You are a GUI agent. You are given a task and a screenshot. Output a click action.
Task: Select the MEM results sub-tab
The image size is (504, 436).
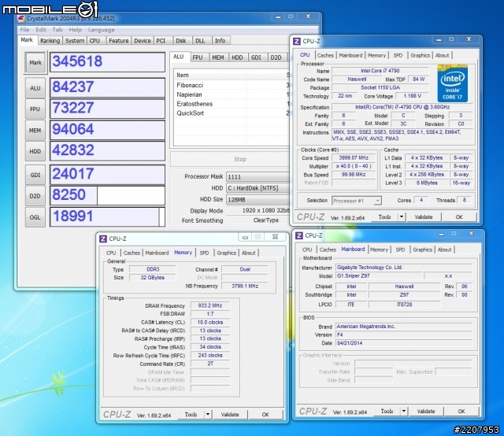click(218, 57)
